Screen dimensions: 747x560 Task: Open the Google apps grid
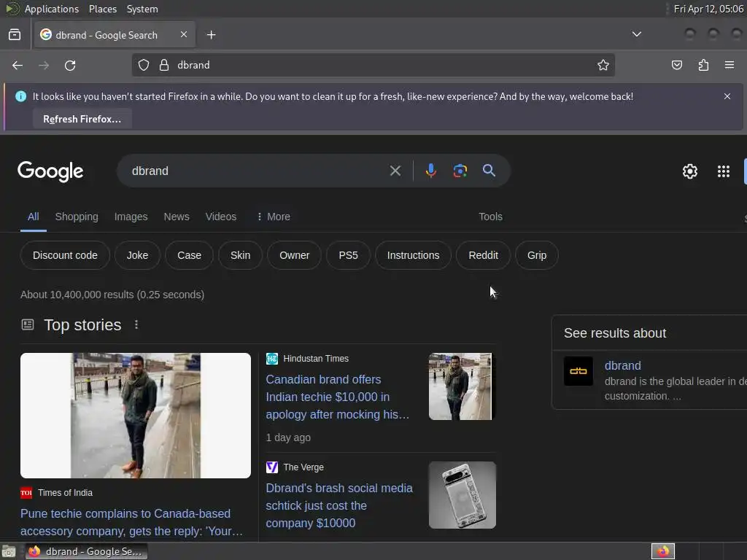tap(723, 171)
